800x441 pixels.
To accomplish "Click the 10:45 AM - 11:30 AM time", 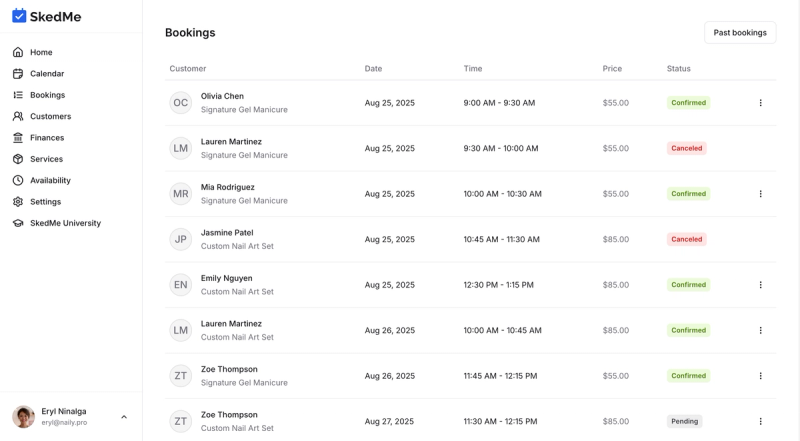I will pos(502,239).
